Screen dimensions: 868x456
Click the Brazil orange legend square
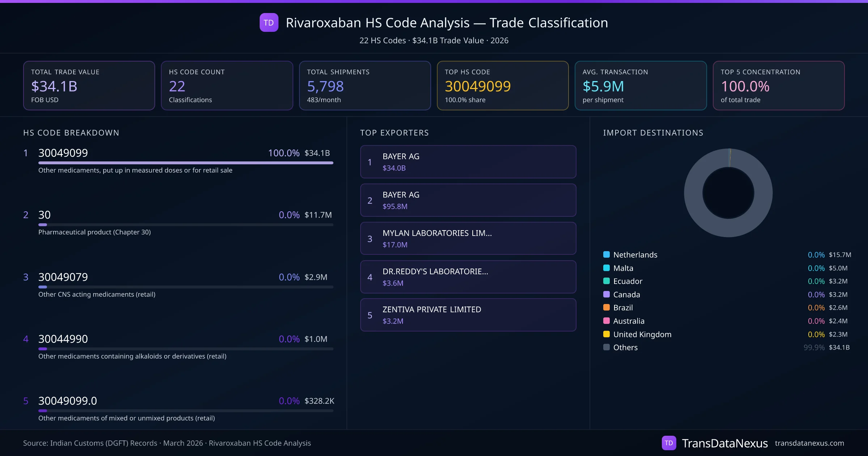(607, 308)
